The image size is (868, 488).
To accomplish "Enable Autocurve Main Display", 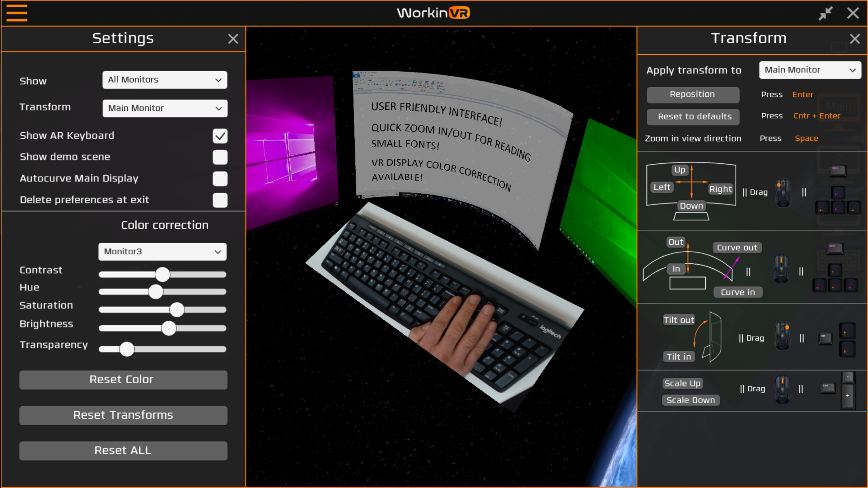I will click(x=220, y=179).
